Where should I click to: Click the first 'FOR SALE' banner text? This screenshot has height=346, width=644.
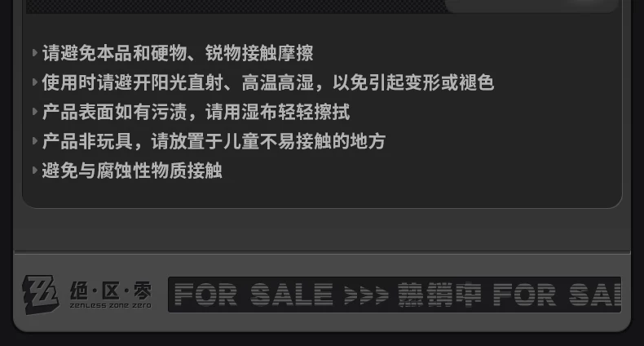(254, 295)
